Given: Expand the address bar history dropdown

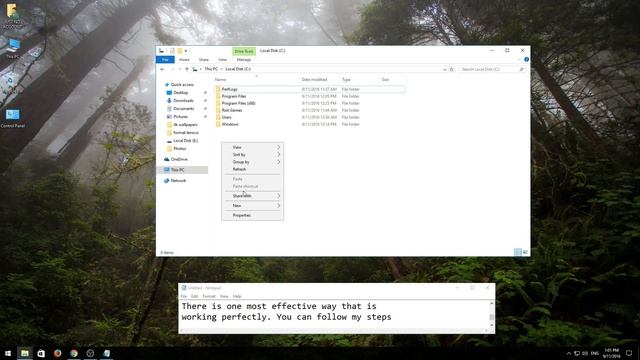Looking at the screenshot, I should [444, 69].
